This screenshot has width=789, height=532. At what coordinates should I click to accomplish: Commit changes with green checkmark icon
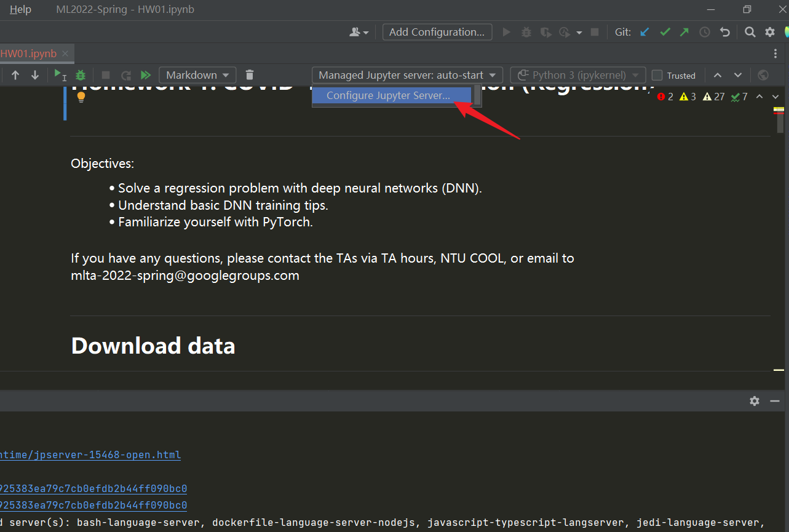[x=665, y=32]
